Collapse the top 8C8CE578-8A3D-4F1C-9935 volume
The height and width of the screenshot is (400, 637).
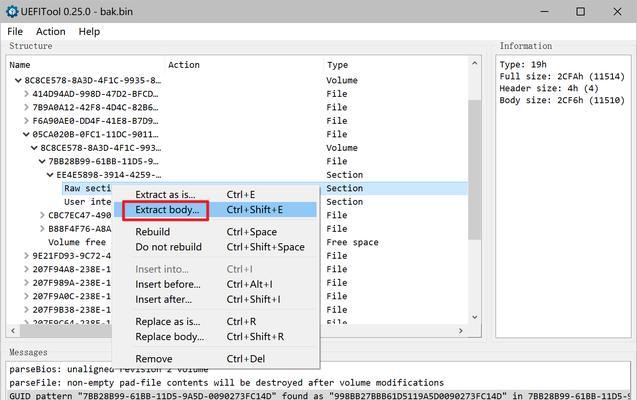tap(18, 80)
